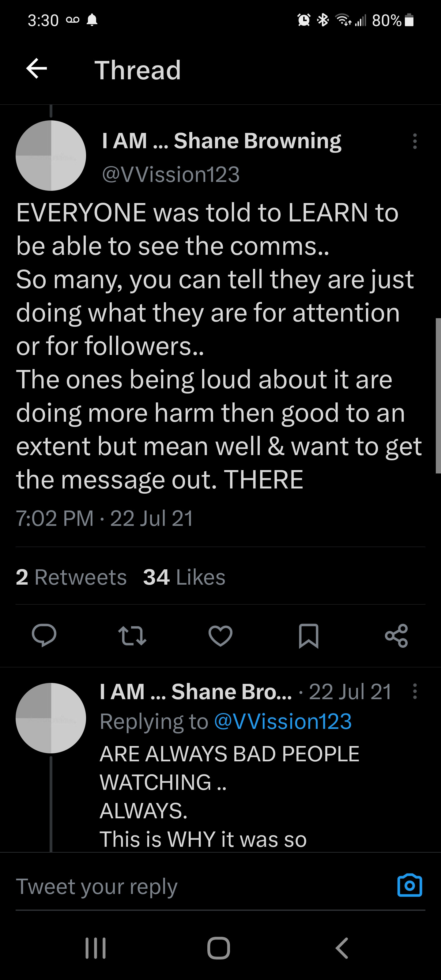Attach a photo using the camera icon
The height and width of the screenshot is (980, 441).
click(x=409, y=885)
